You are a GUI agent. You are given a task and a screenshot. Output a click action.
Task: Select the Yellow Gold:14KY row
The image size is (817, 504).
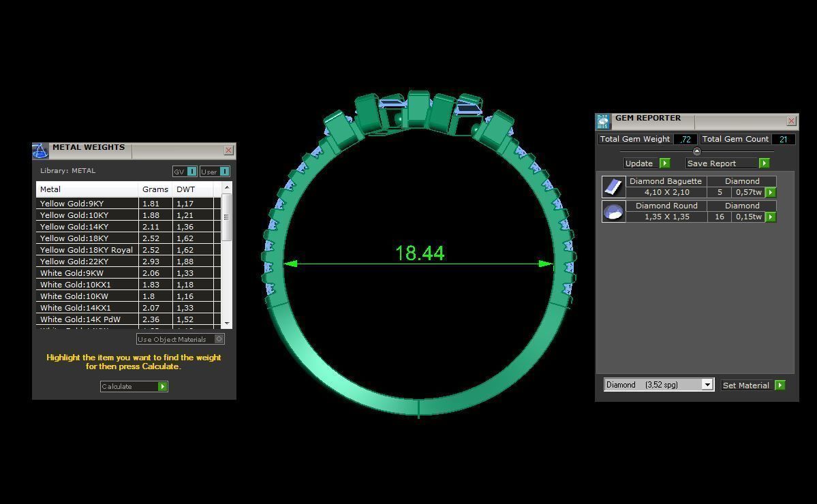pos(128,227)
